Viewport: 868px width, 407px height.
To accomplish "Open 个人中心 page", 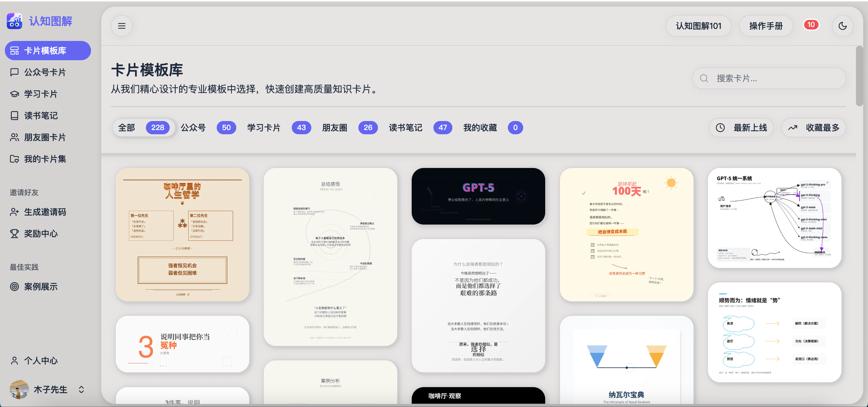I will tap(48, 361).
